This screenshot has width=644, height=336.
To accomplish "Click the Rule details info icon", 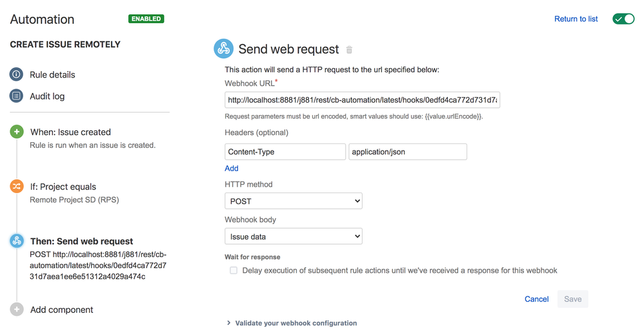I will click(x=17, y=74).
